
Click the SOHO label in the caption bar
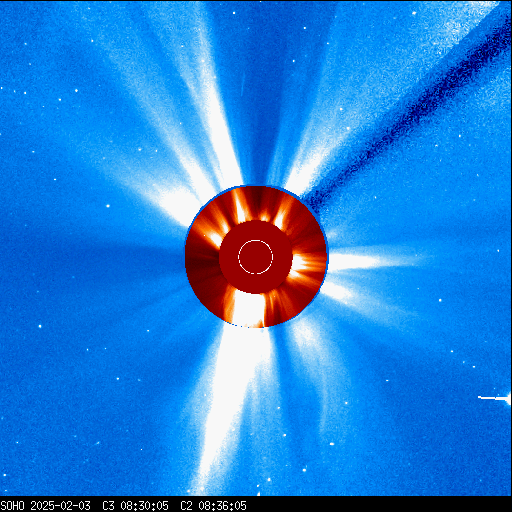click(13, 506)
